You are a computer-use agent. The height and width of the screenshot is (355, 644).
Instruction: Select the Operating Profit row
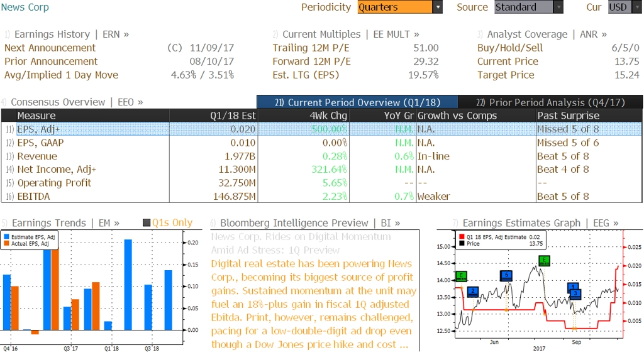(x=321, y=183)
